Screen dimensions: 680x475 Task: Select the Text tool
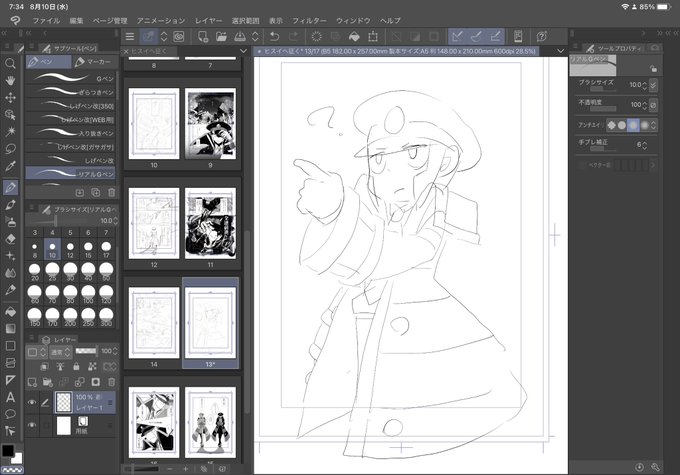point(10,397)
